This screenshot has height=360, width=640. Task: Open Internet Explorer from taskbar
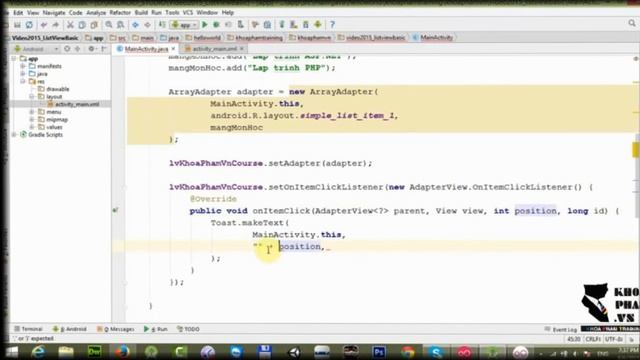(38, 352)
